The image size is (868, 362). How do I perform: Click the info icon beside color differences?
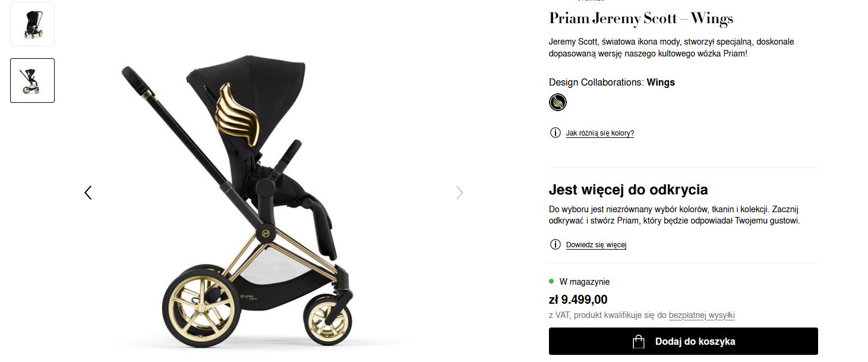(x=555, y=133)
